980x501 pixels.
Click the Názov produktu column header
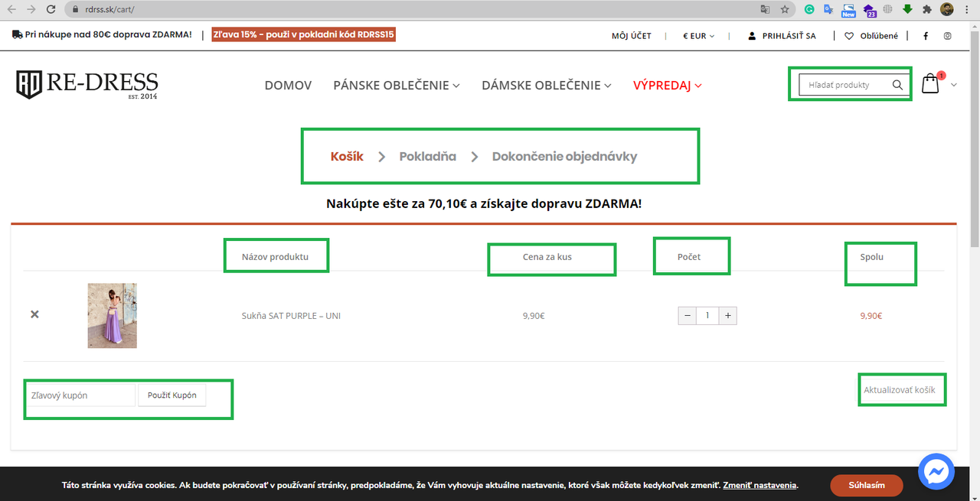click(275, 257)
